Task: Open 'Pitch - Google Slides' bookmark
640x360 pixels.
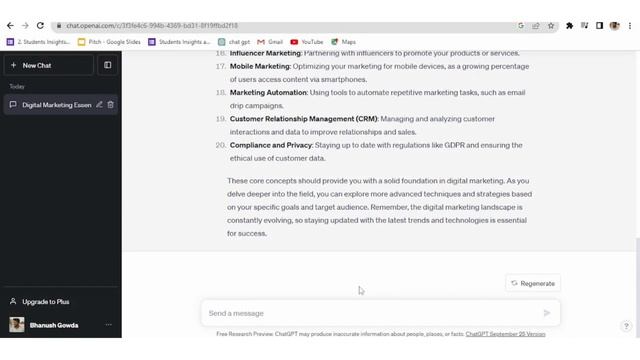Action: click(109, 42)
